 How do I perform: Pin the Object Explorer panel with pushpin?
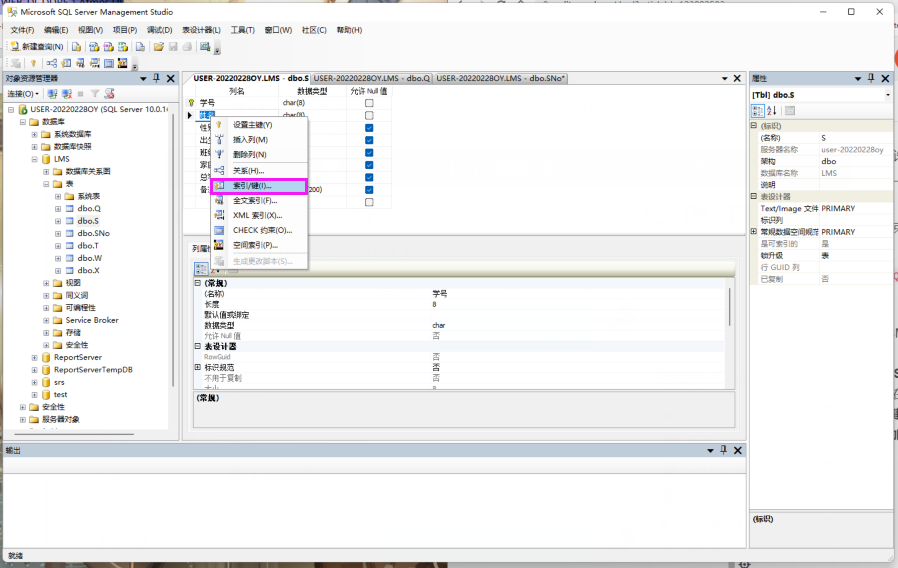[x=156, y=78]
